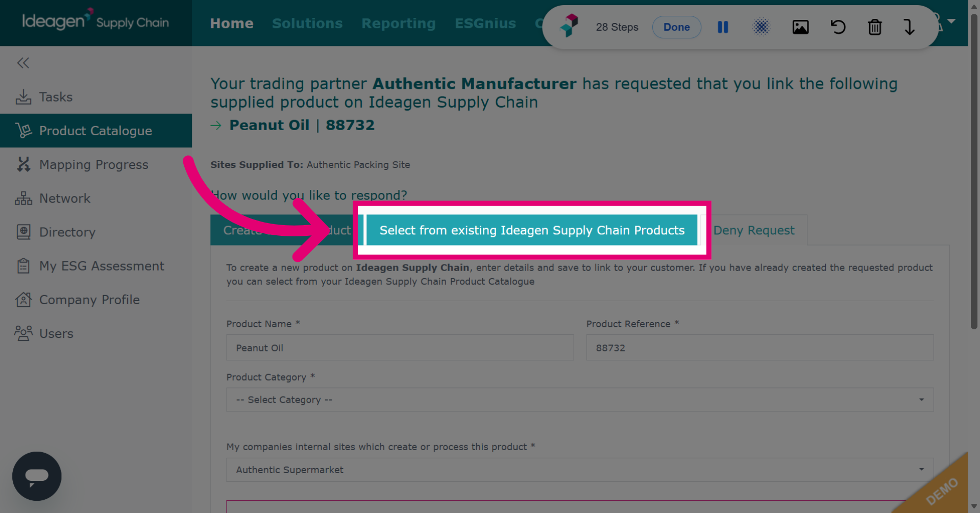Click the Product Reference field

click(759, 348)
